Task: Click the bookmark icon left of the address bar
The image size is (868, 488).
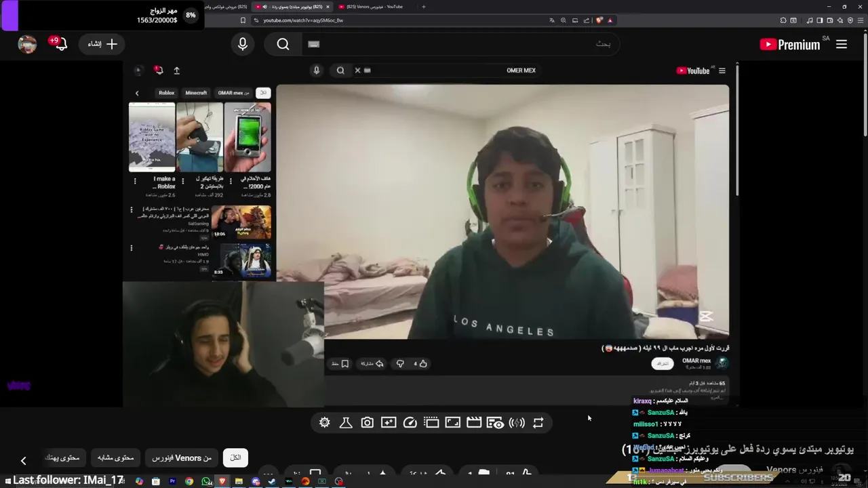Action: (243, 20)
